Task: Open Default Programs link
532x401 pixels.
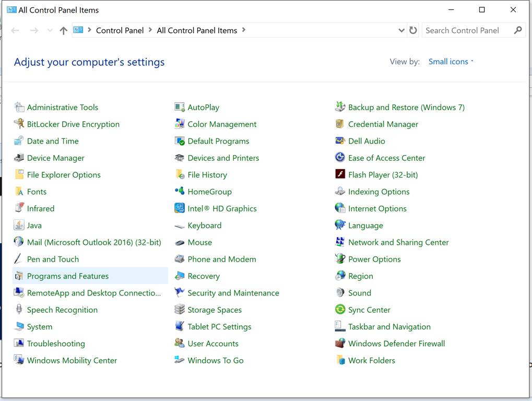Action: [x=219, y=141]
